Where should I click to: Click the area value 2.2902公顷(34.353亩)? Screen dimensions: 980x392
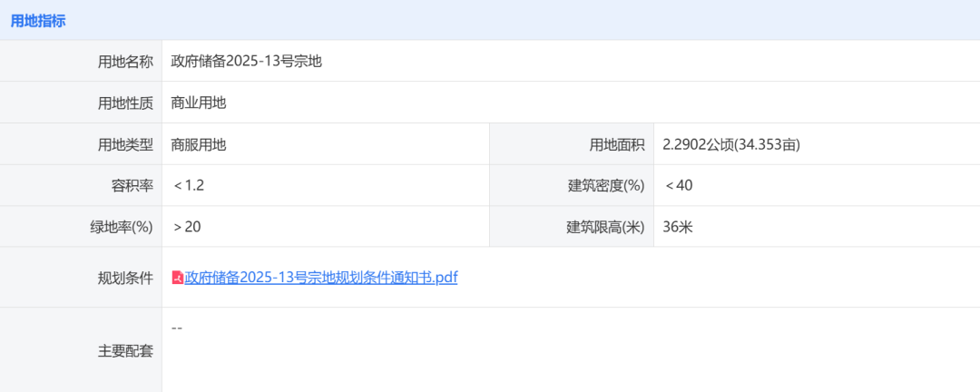(731, 144)
